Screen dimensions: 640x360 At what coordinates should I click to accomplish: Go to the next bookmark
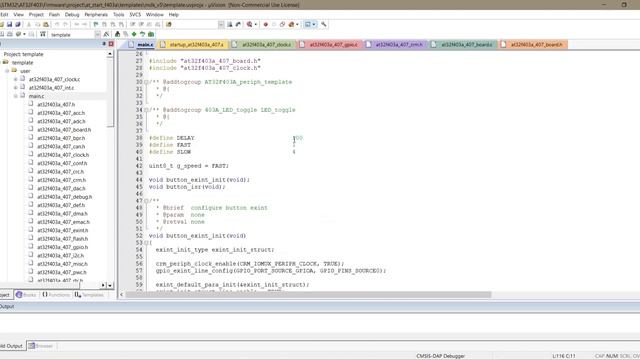113,24
